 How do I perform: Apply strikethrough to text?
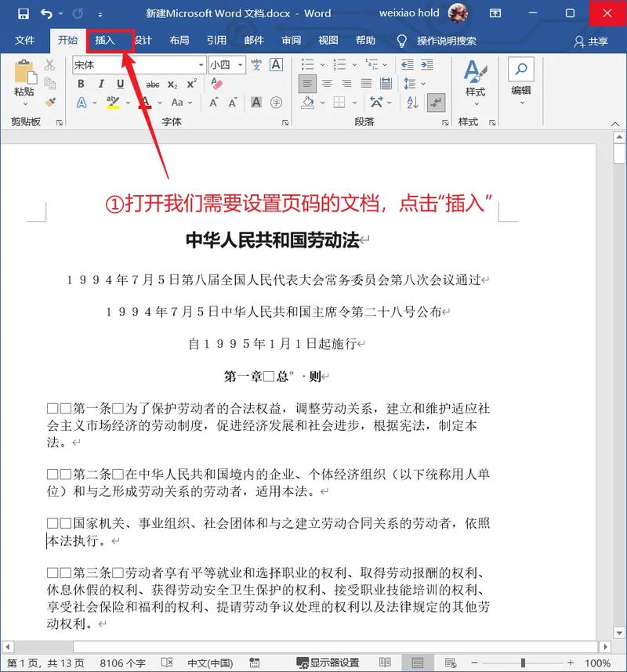[154, 84]
